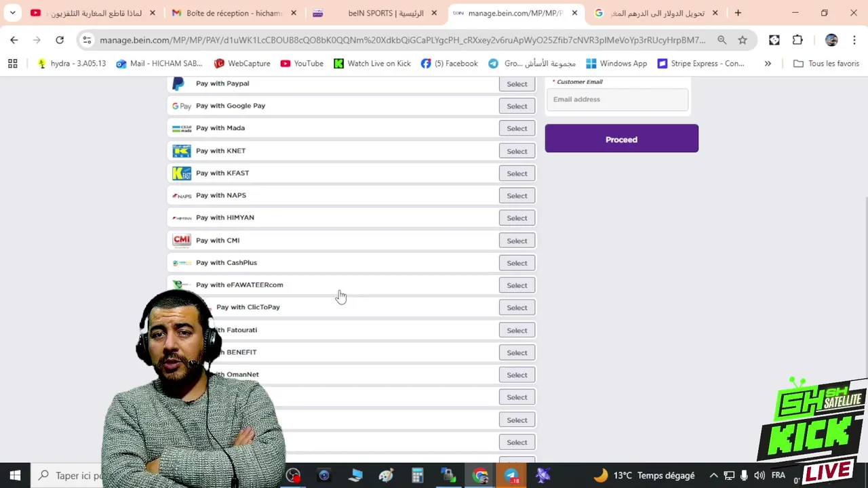Click the CashPlus logo icon
Image resolution: width=868 pixels, height=488 pixels.
181,262
